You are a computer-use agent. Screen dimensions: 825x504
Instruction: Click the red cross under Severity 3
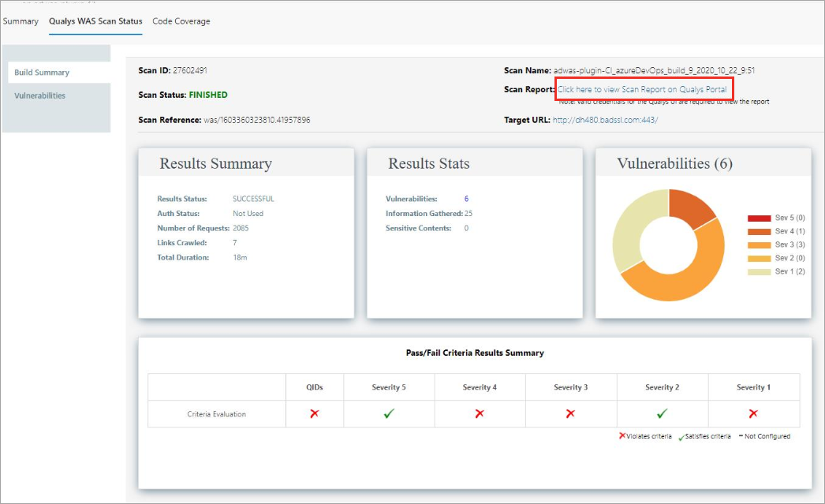(571, 413)
